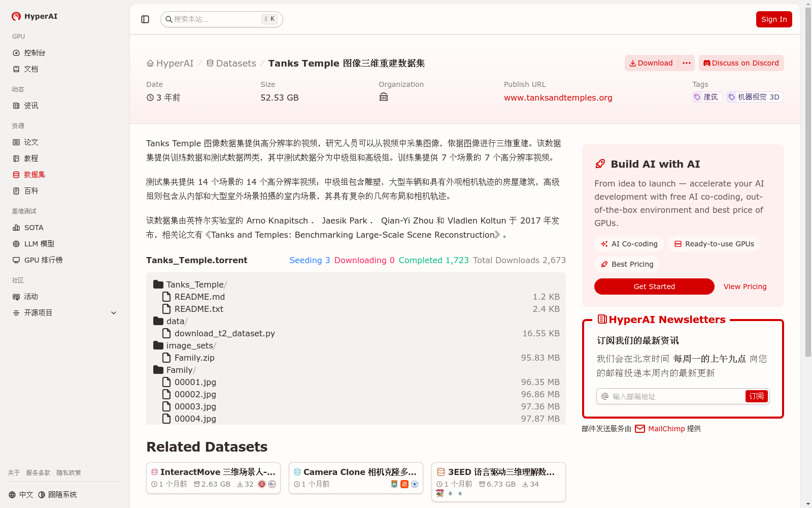
Task: Open Camera Clone related dataset card
Action: coord(356,478)
